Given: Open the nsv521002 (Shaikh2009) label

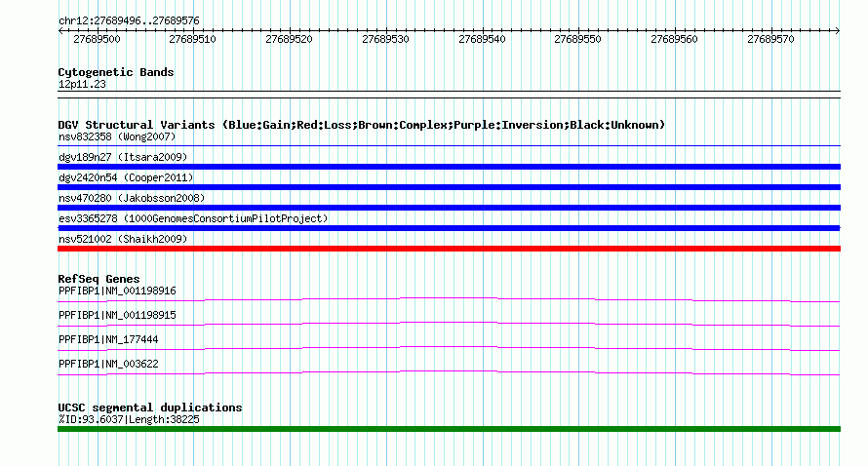Looking at the screenshot, I should (x=123, y=239).
